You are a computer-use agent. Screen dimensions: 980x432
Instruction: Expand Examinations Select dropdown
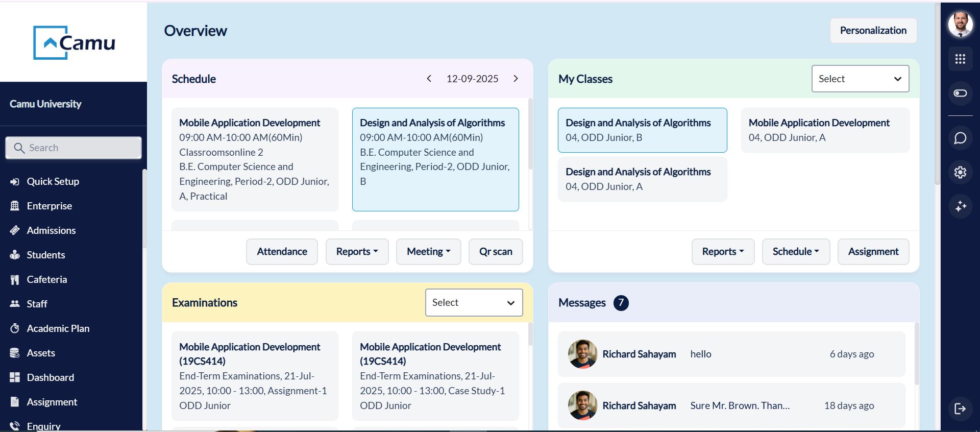474,302
